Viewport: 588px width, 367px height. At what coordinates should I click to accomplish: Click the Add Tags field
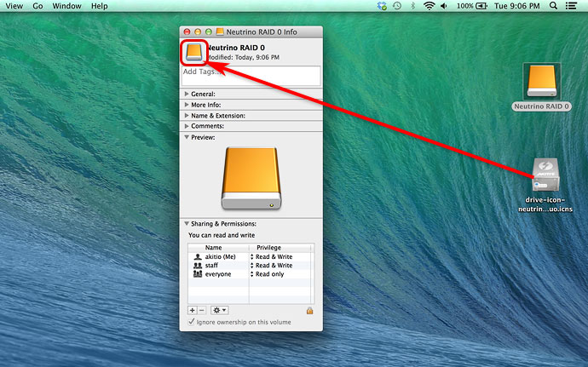coord(251,75)
